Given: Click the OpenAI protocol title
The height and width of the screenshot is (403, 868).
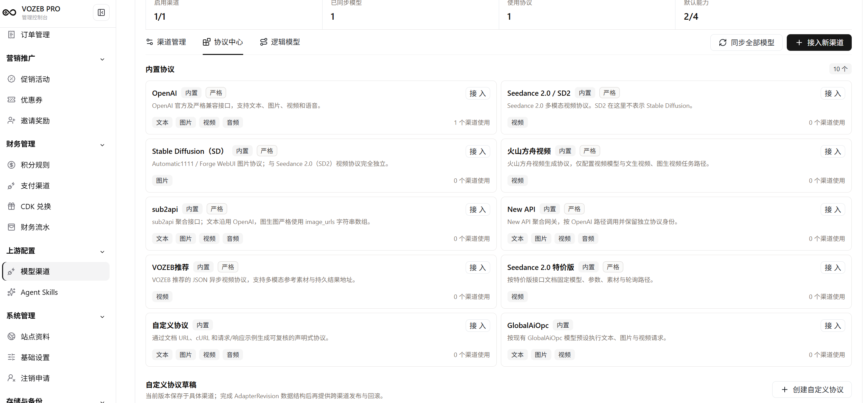Looking at the screenshot, I should point(164,93).
